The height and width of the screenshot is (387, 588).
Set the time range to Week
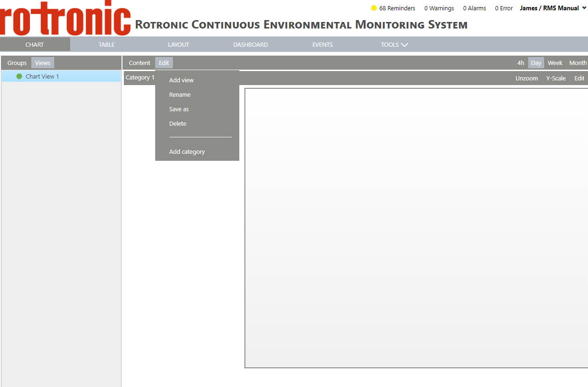[x=555, y=63]
